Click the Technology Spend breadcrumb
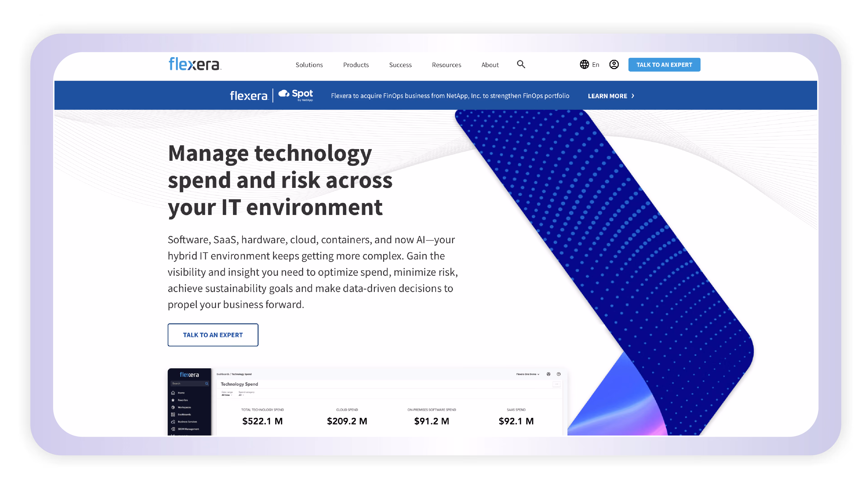 point(242,374)
